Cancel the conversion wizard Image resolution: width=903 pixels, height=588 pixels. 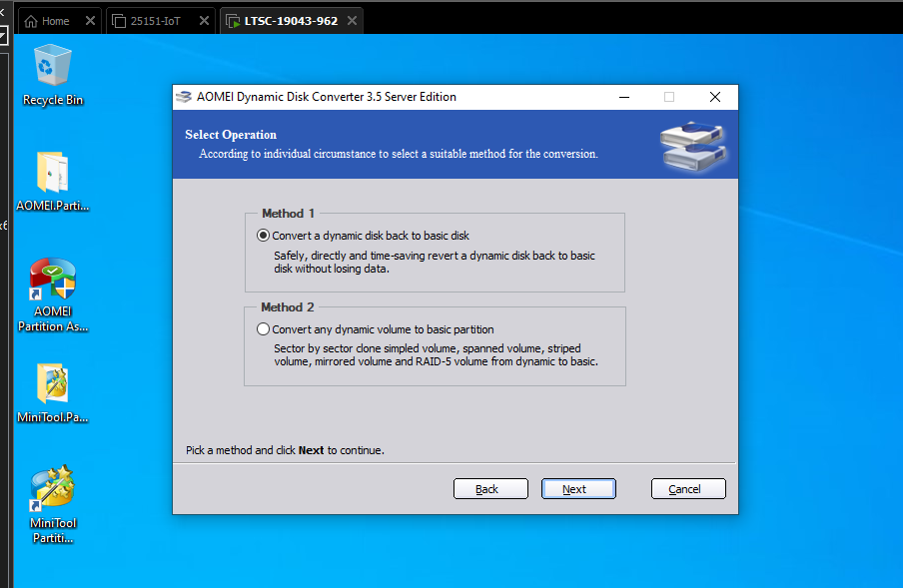689,489
